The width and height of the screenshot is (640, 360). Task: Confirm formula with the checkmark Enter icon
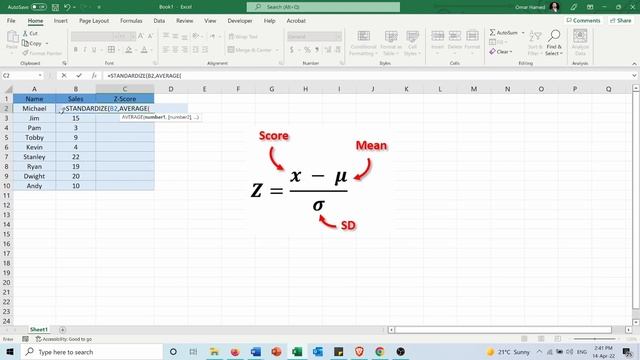click(x=79, y=76)
